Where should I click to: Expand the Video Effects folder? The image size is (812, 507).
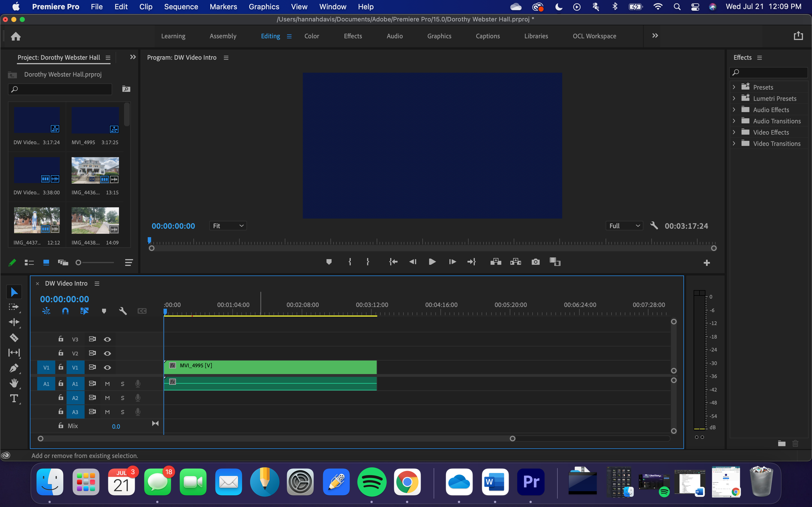(x=734, y=132)
